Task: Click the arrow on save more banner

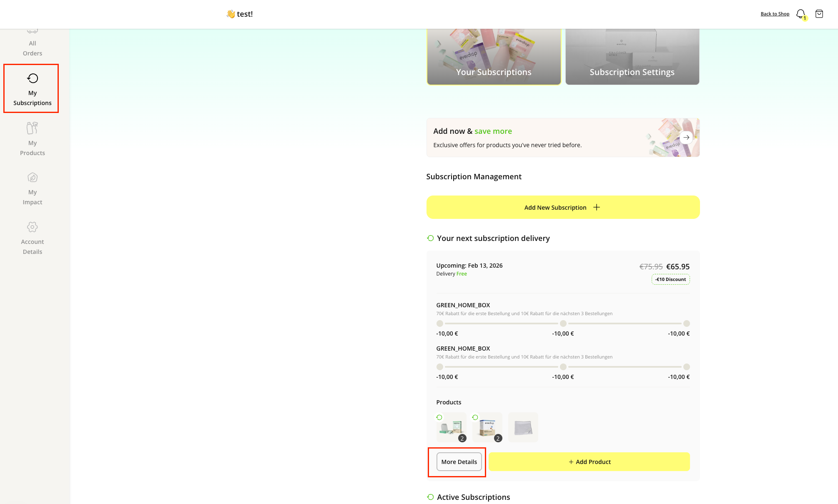Action: pos(686,137)
